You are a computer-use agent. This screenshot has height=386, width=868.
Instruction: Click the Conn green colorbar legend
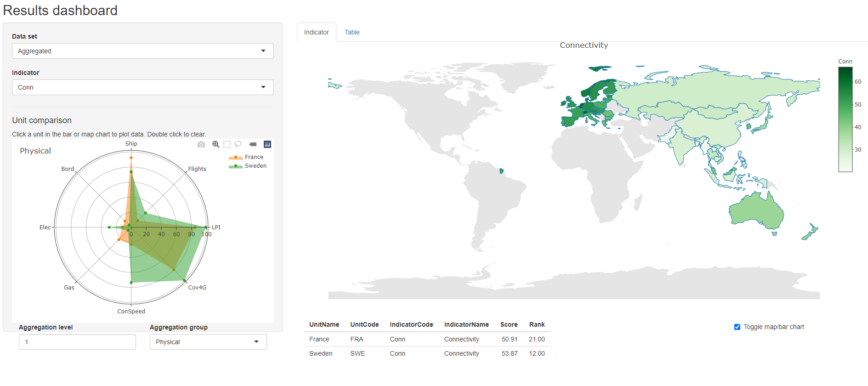845,119
